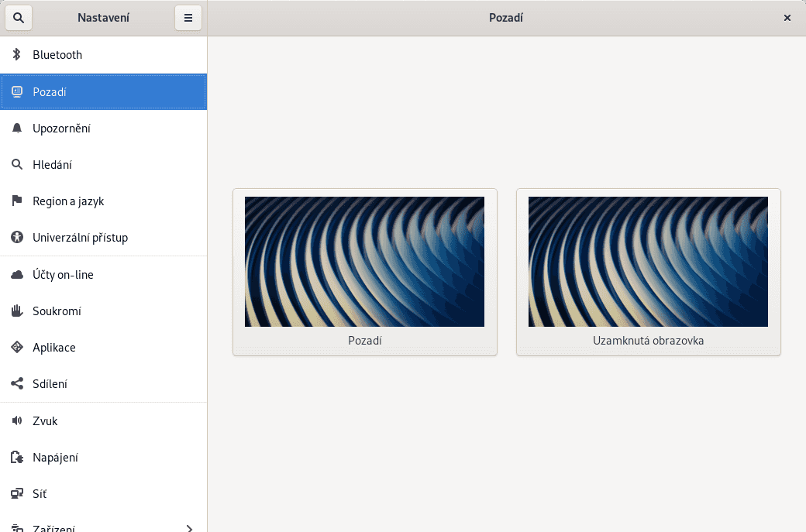Open the Uzamknutá obrazovka wallpaper settings
This screenshot has height=532, width=806.
pyautogui.click(x=648, y=261)
